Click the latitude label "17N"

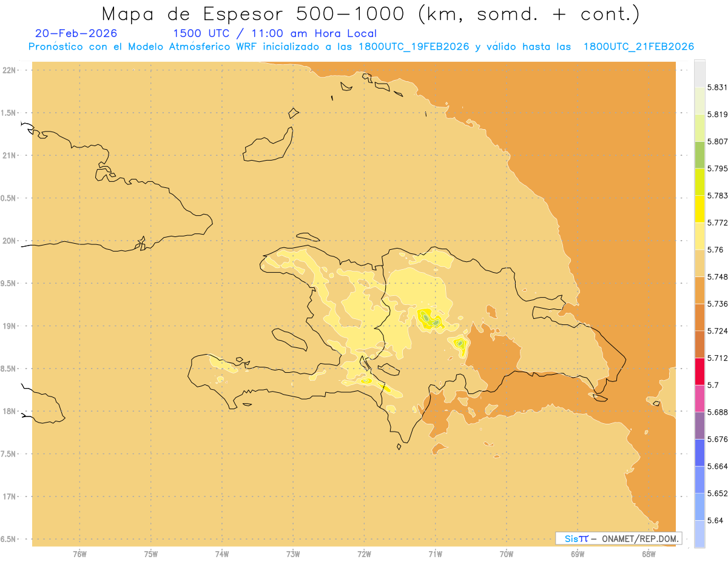[10, 497]
